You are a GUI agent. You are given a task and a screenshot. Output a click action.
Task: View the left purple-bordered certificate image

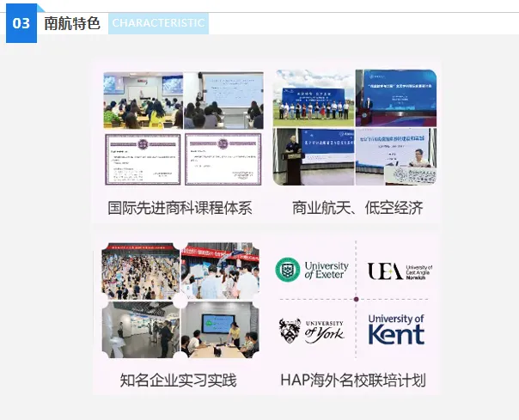click(x=143, y=159)
